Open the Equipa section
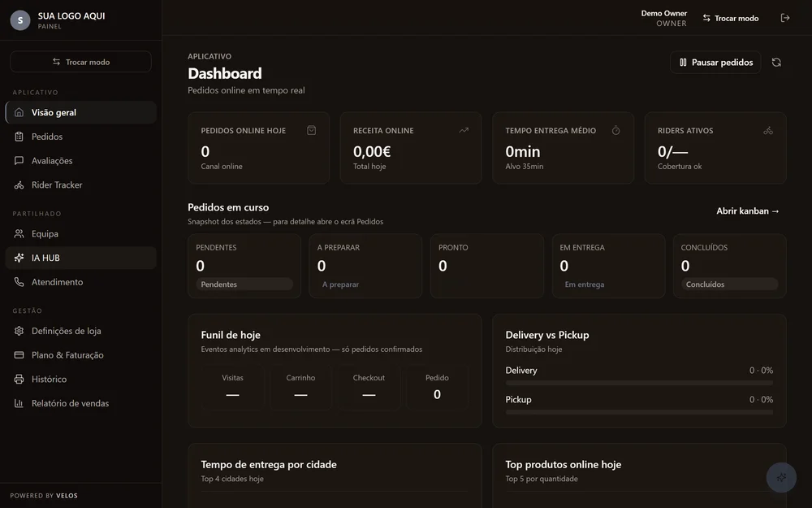This screenshot has height=508, width=812. click(x=80, y=234)
